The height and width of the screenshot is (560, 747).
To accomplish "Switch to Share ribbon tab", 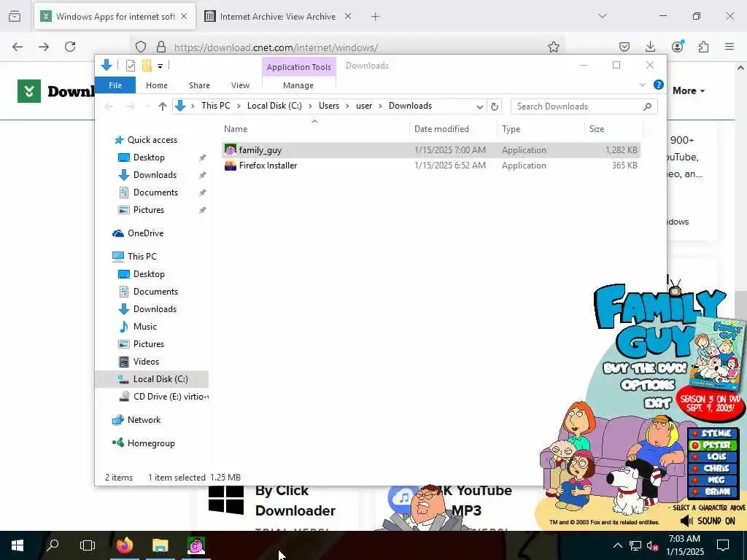I will (199, 85).
